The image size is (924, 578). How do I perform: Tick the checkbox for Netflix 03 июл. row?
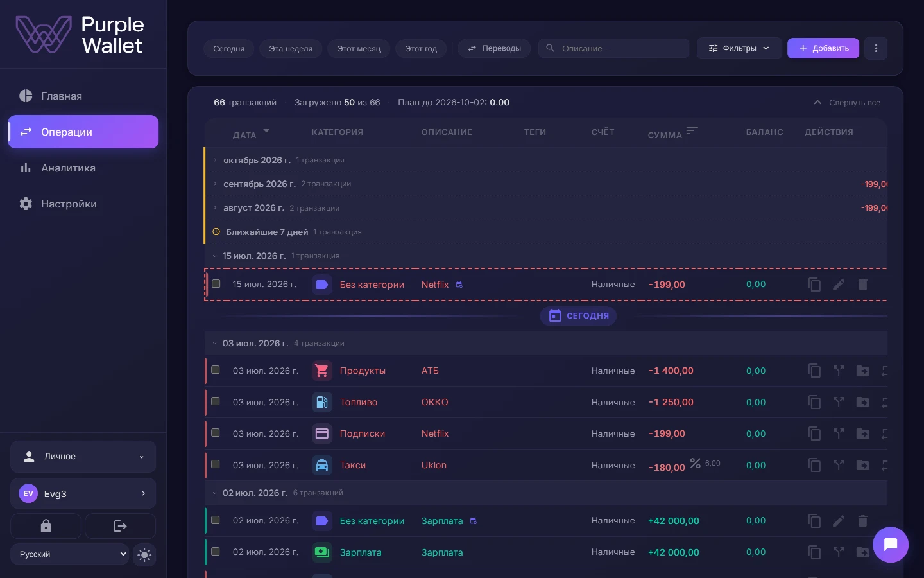pyautogui.click(x=216, y=433)
